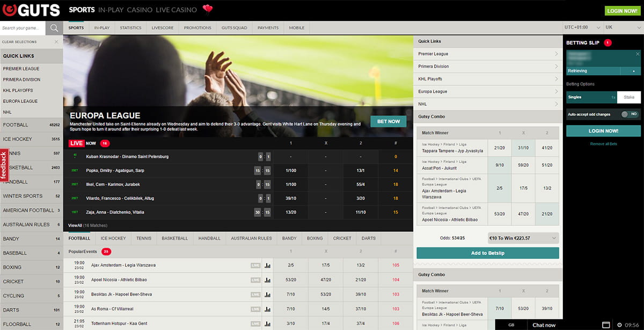This screenshot has height=330, width=644.
Task: Click the LIVE badge on Tottenham Hotspur row
Action: point(255,323)
